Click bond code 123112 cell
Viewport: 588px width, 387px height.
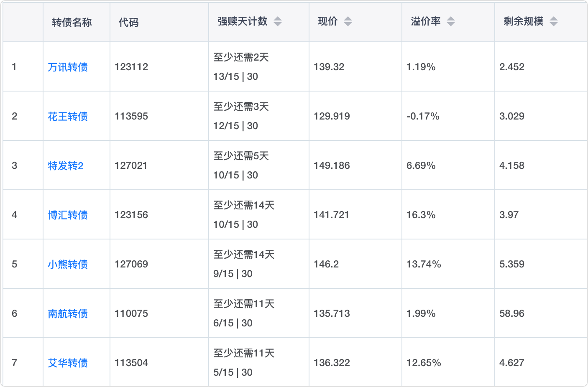click(131, 67)
